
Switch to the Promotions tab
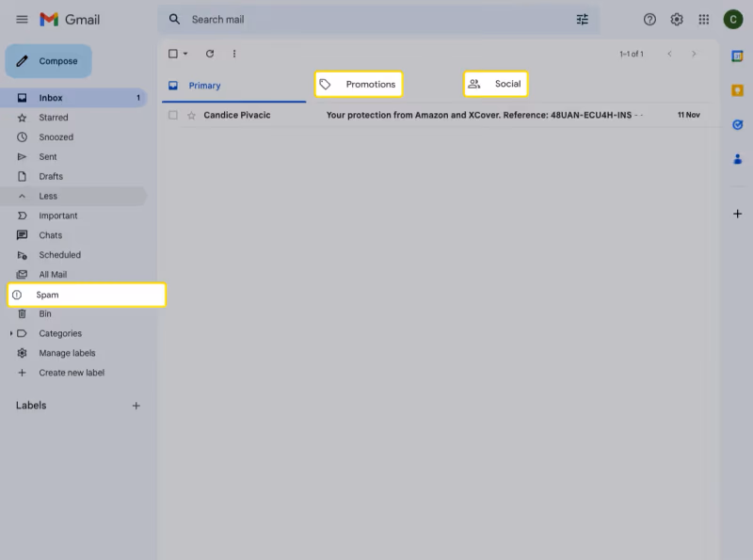coord(359,84)
